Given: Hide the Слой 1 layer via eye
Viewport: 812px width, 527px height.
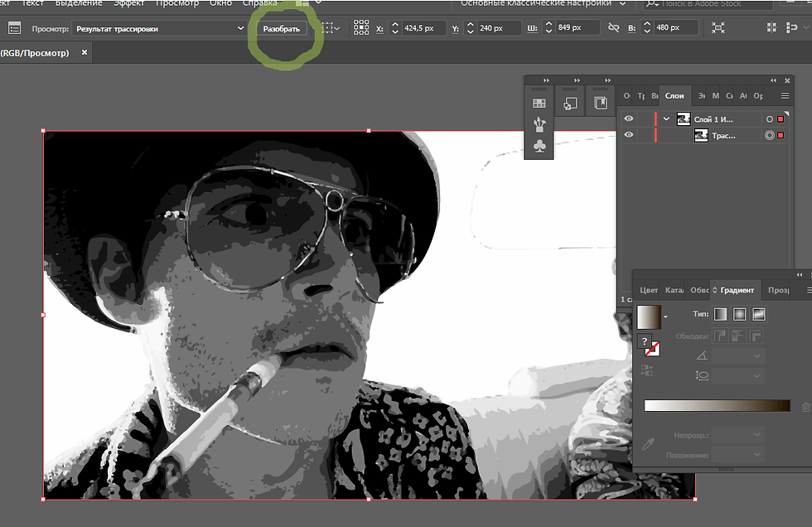Looking at the screenshot, I should 629,118.
